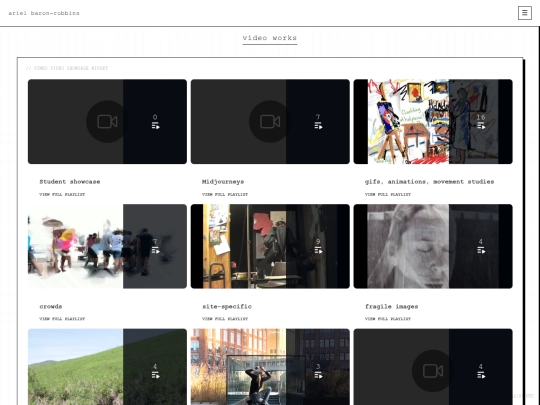540x405 pixels.
Task: Open the site-specific playlist thumbnail
Action: pyautogui.click(x=270, y=246)
